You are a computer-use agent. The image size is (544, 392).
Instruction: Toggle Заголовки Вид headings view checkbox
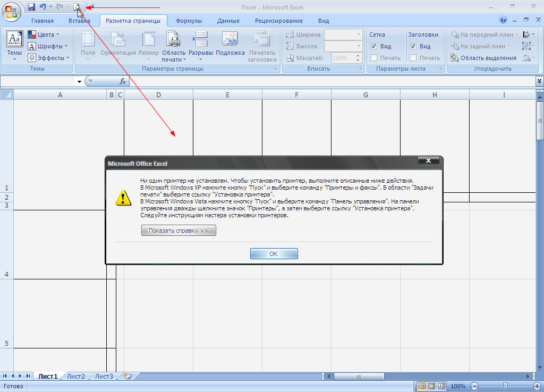[413, 46]
